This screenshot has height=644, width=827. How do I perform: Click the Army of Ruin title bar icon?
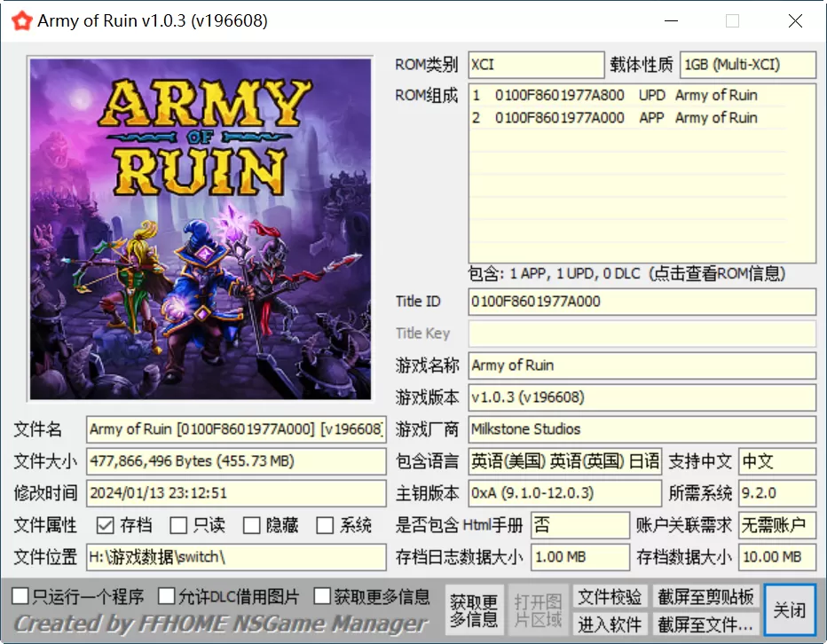(21, 20)
